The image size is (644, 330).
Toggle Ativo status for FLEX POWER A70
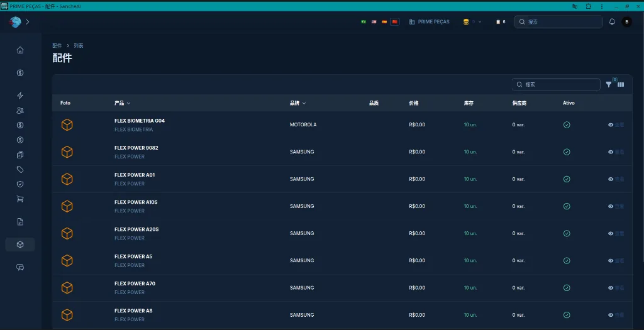point(567,288)
